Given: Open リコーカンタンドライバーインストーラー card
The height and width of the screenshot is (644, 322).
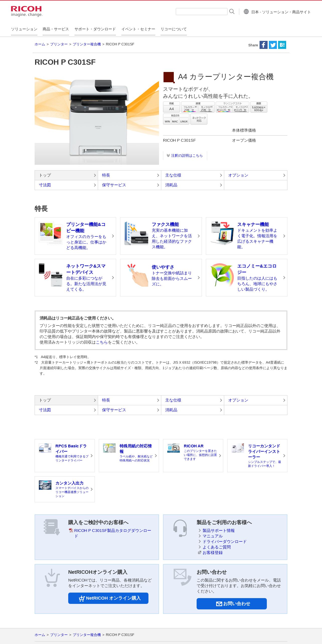Looking at the screenshot, I should (x=257, y=456).
